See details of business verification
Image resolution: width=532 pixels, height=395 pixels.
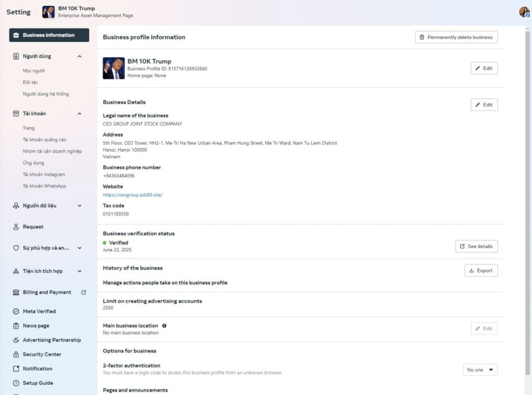(477, 247)
